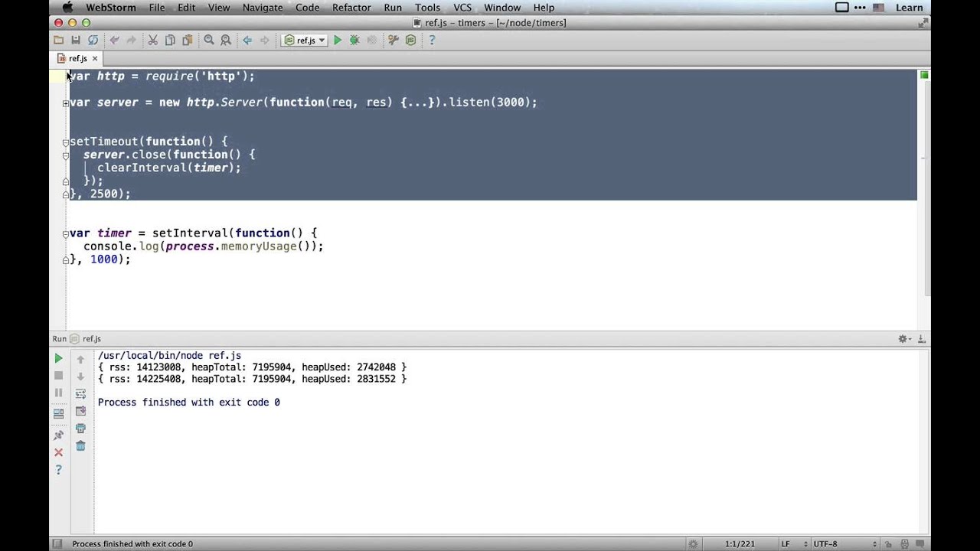
Task: Open the File menu
Action: [157, 8]
